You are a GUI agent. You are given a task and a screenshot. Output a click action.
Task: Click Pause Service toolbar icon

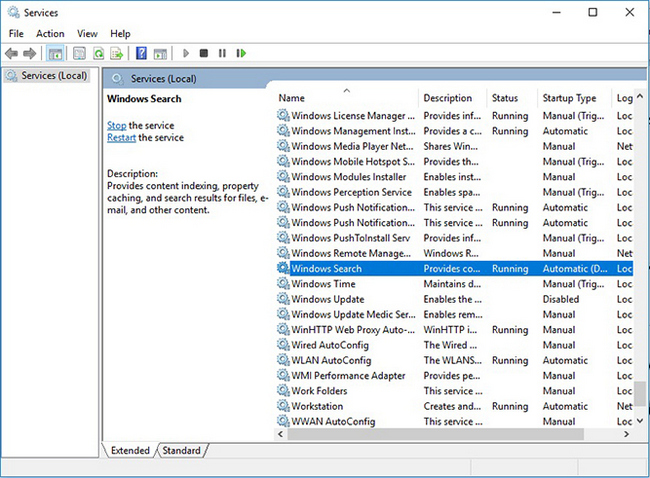pyautogui.click(x=222, y=53)
